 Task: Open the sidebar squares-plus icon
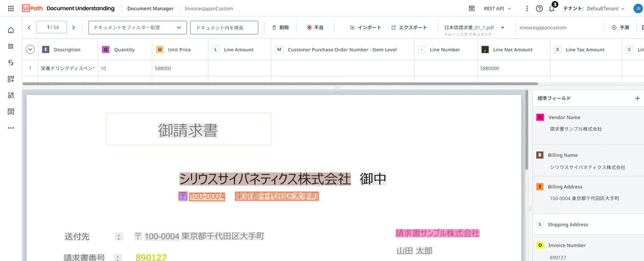(11, 79)
